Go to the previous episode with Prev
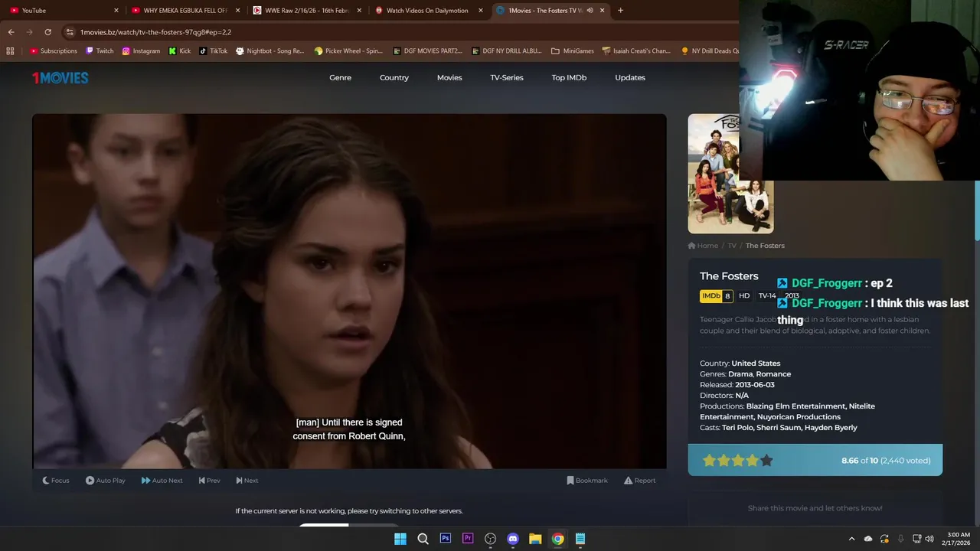This screenshot has height=551, width=980. tap(209, 481)
